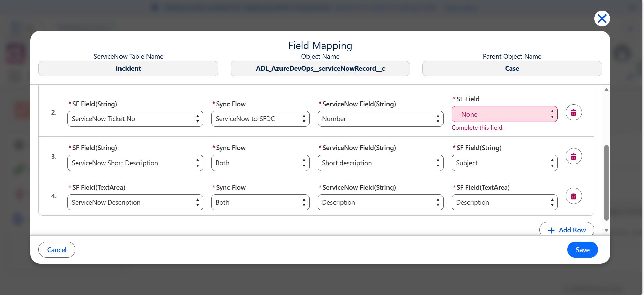
Task: Open the ServiceNow Ticket No dropdown
Action: click(135, 119)
